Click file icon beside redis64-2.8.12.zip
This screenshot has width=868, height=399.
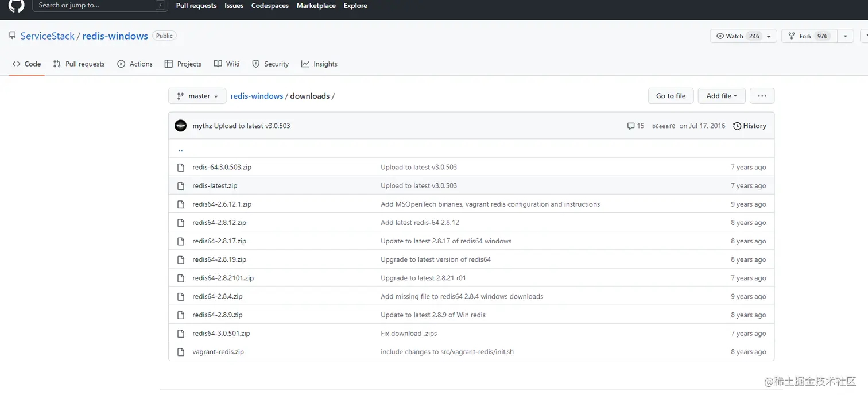pos(181,223)
